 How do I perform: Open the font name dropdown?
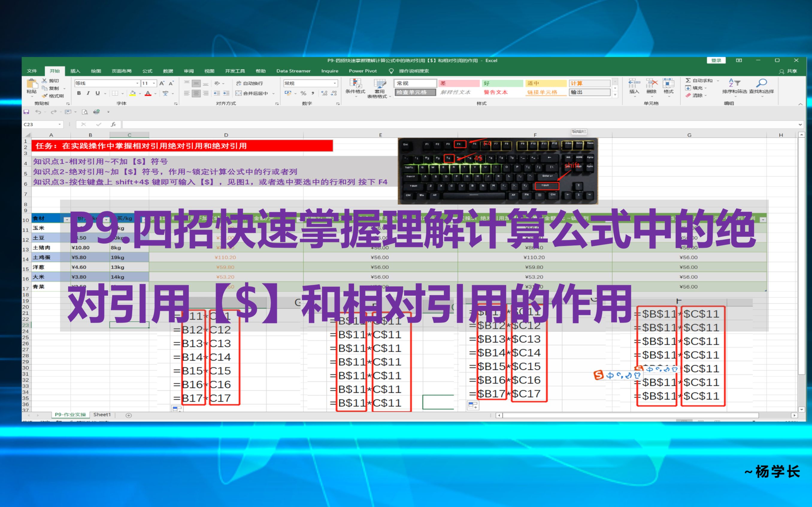click(x=137, y=83)
